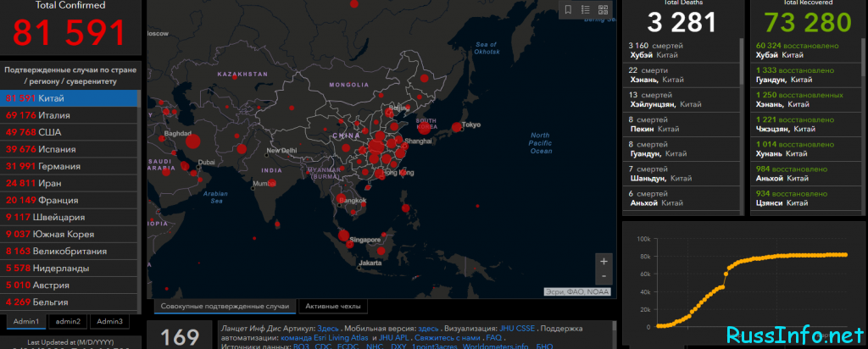Click the deaths list scrollbar
This screenshot has height=349, width=868.
coord(743,61)
